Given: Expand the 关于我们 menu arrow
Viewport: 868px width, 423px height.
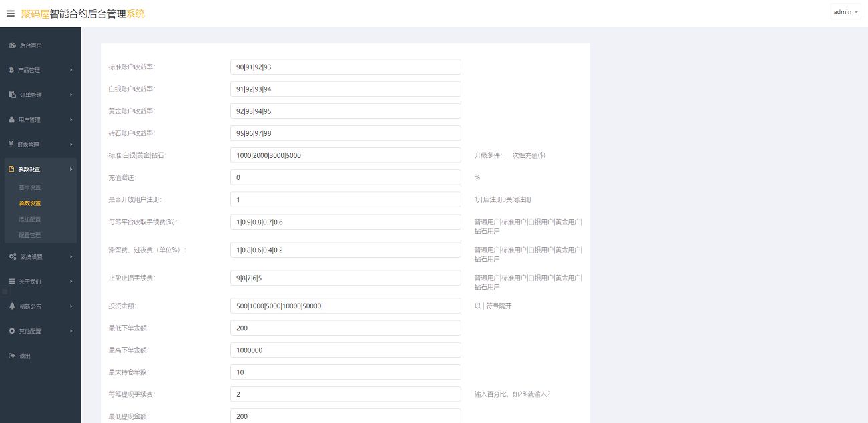Looking at the screenshot, I should click(71, 282).
